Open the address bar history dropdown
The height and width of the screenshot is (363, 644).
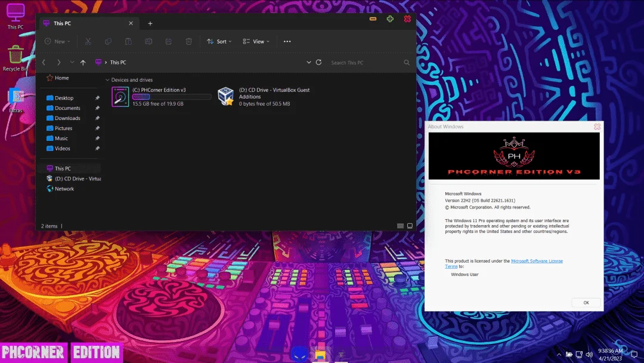click(308, 63)
